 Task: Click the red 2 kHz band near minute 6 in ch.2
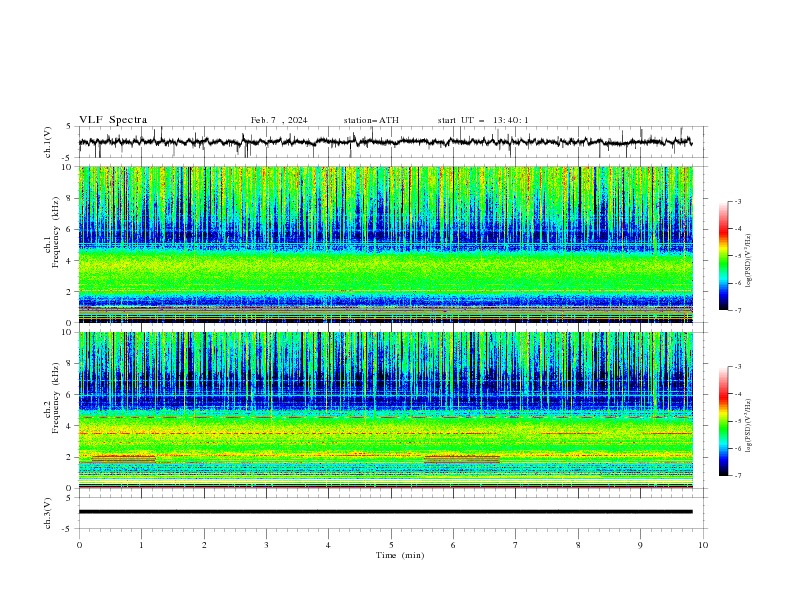462,459
